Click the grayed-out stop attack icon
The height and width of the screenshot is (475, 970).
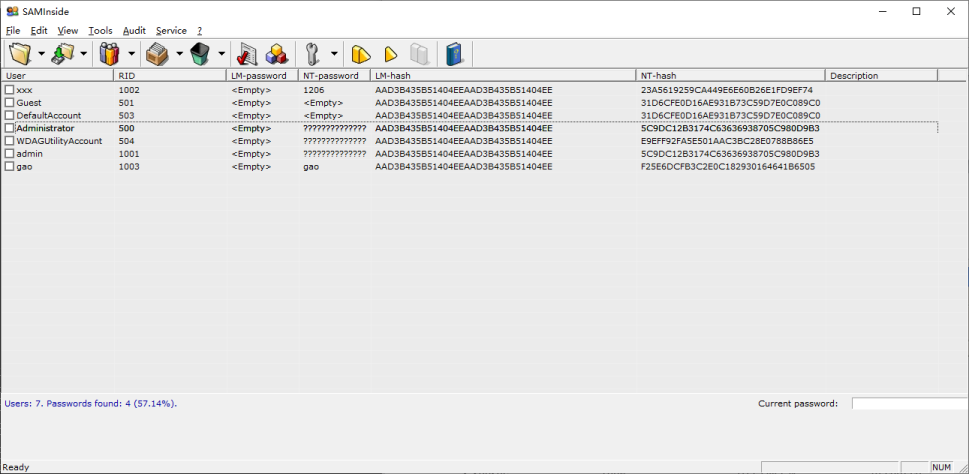point(419,54)
